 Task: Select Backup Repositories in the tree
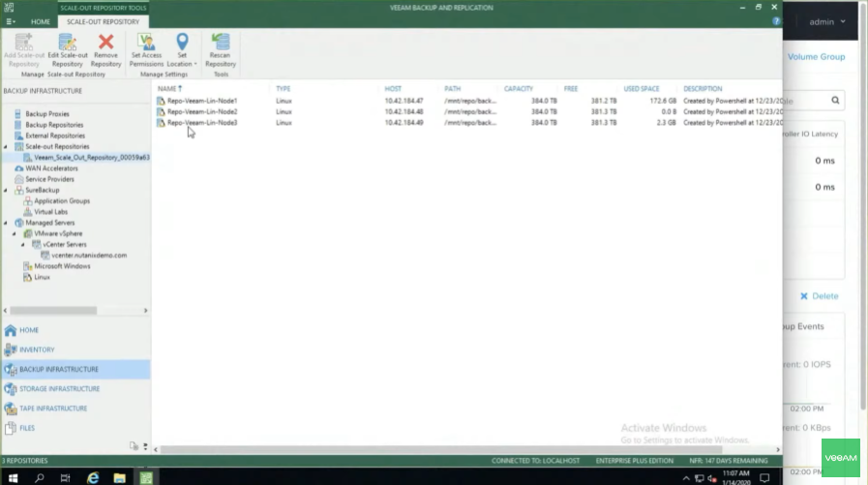pyautogui.click(x=54, y=125)
